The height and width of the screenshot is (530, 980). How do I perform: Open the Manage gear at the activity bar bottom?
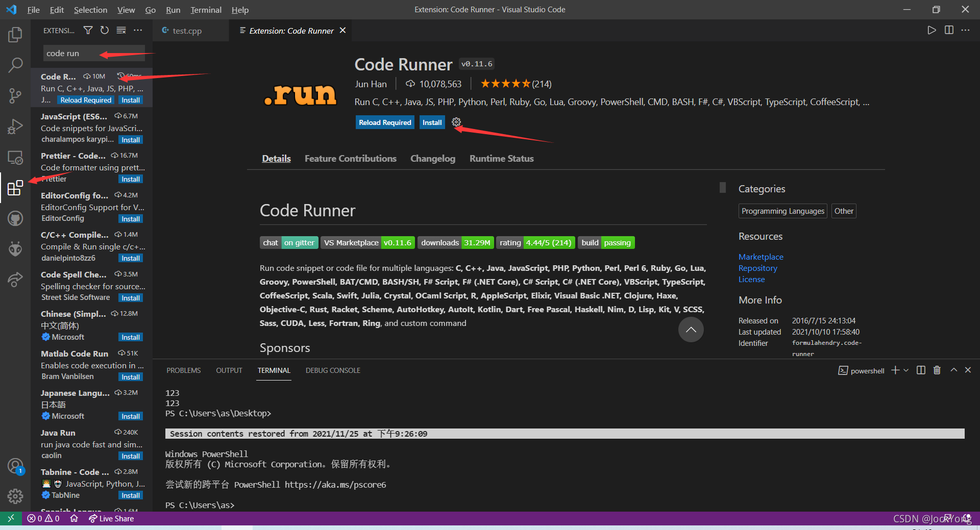pos(15,496)
